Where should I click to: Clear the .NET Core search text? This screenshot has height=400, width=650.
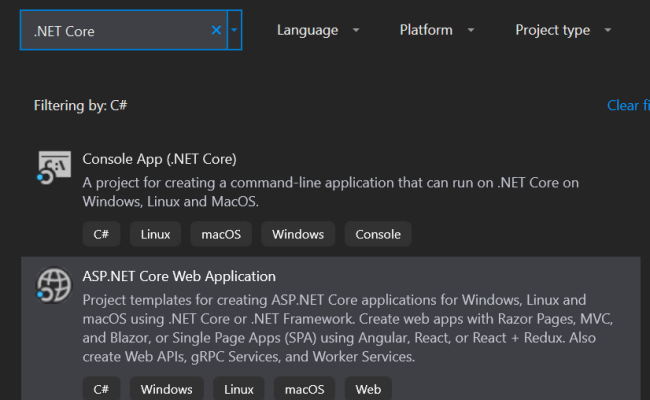216,30
